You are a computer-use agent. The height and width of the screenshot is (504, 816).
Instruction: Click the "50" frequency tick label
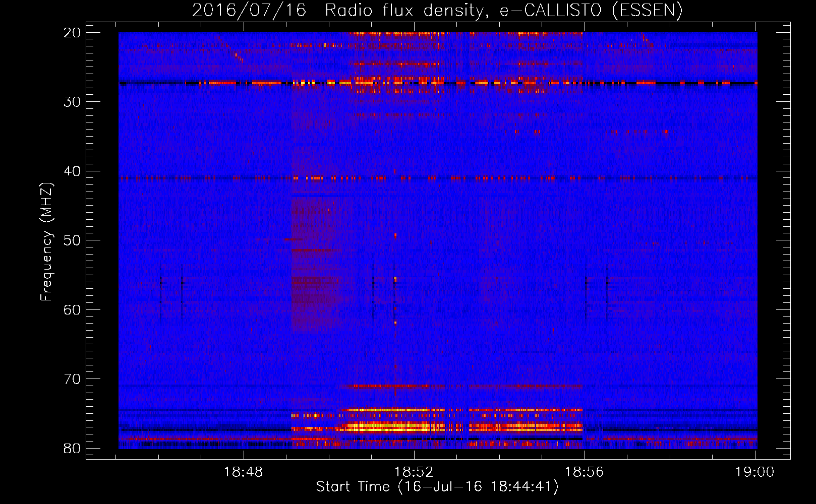coord(73,240)
